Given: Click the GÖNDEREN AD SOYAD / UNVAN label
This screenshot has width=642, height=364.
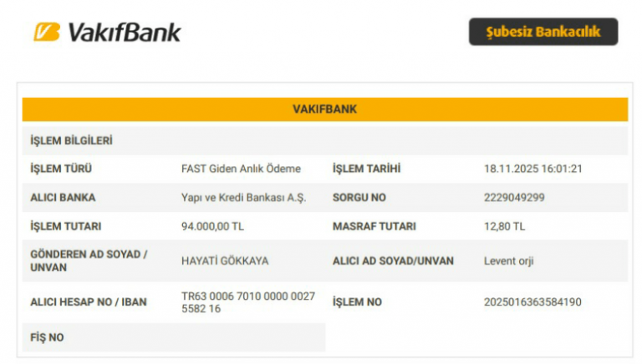Looking at the screenshot, I should click(x=89, y=261).
